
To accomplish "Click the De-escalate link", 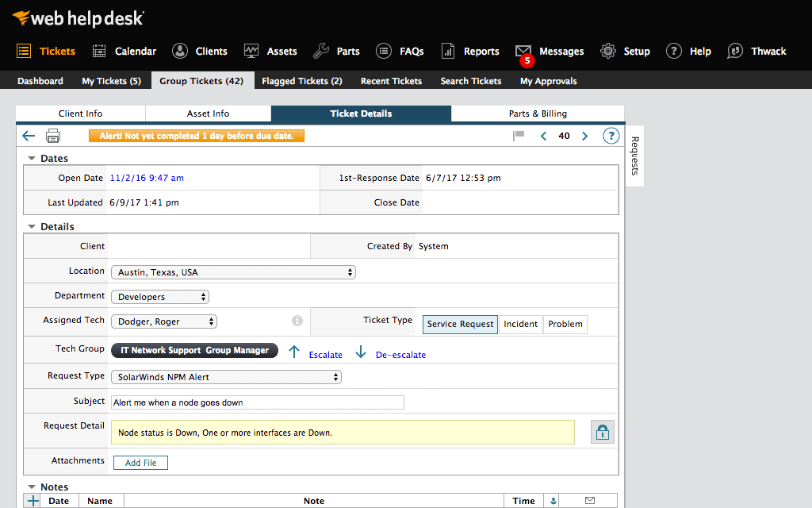I will tap(400, 355).
